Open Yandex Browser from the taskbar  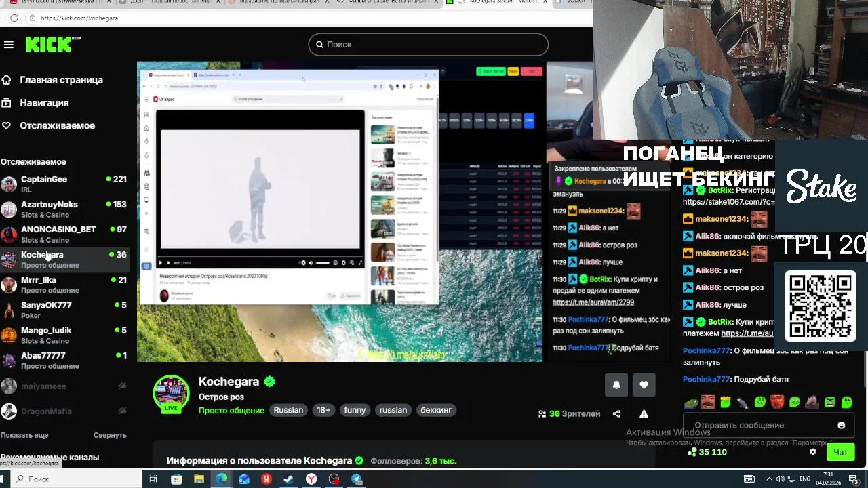click(x=311, y=479)
